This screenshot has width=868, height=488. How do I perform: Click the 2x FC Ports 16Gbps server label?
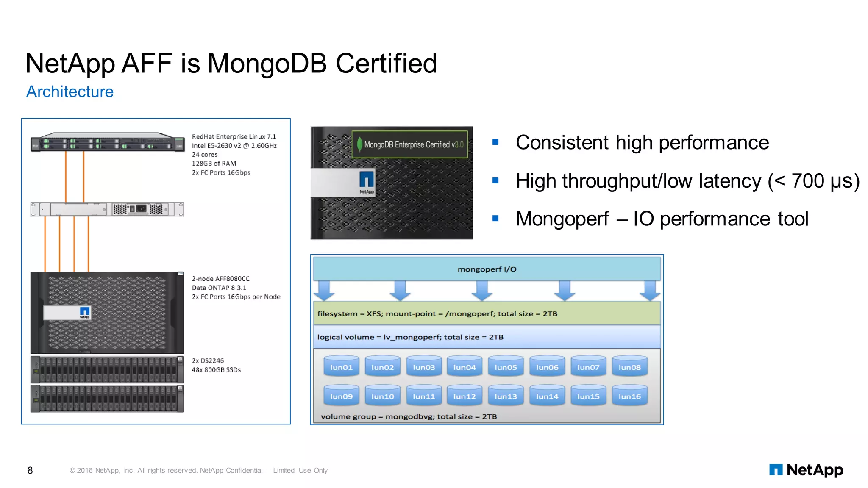[x=221, y=172]
